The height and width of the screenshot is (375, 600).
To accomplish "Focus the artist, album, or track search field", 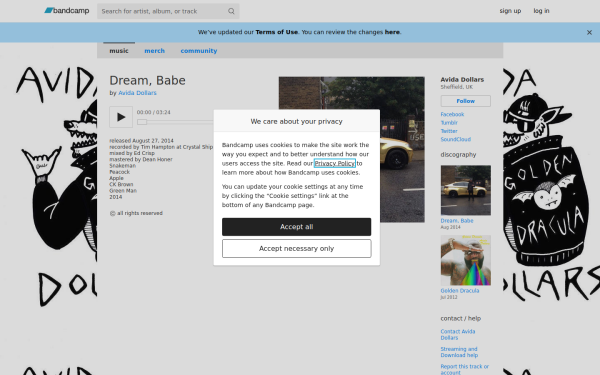I will (168, 11).
